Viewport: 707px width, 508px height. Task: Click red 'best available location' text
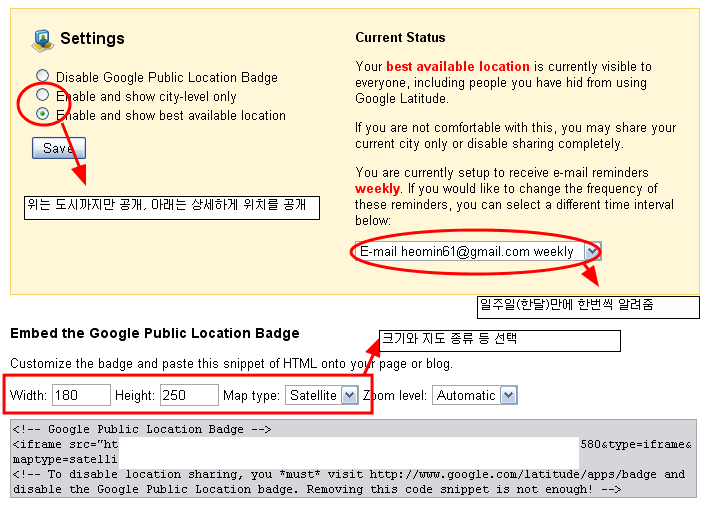click(x=458, y=66)
